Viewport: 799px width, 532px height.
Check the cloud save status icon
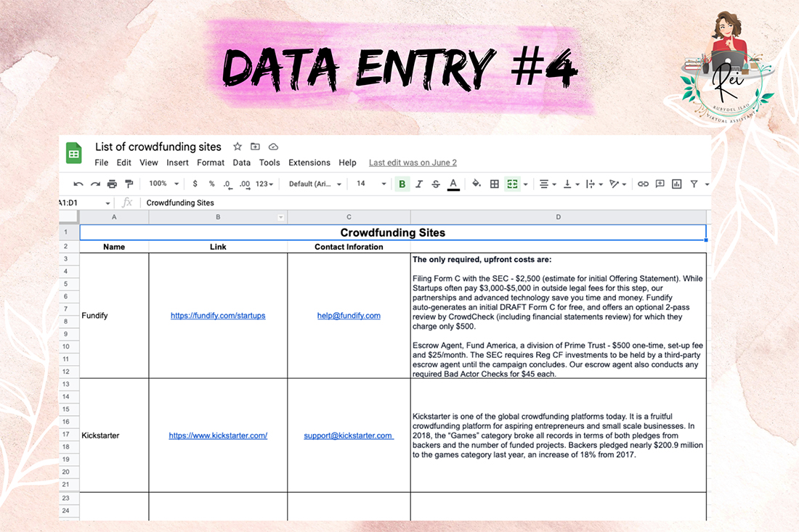click(x=273, y=147)
